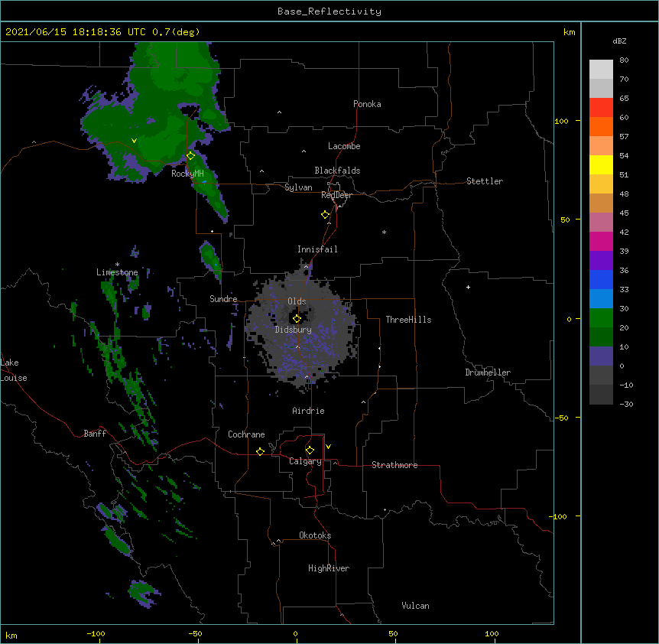This screenshot has width=659, height=644.
Task: Click the 50 tick on the bottom axis
Action: coord(394,634)
